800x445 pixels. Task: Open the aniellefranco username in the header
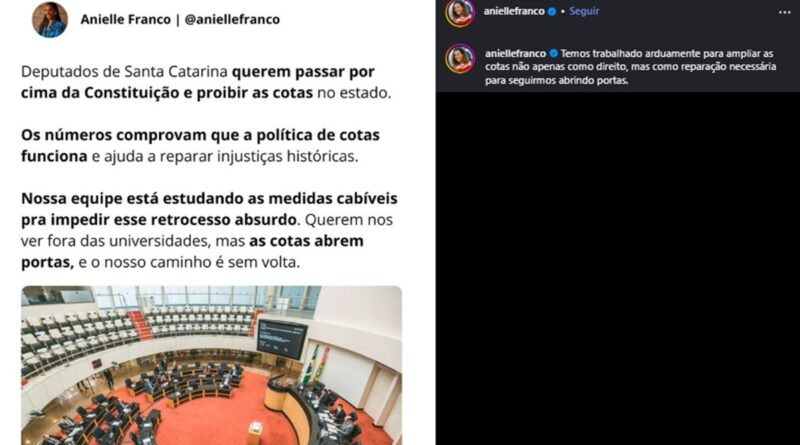[x=514, y=11]
